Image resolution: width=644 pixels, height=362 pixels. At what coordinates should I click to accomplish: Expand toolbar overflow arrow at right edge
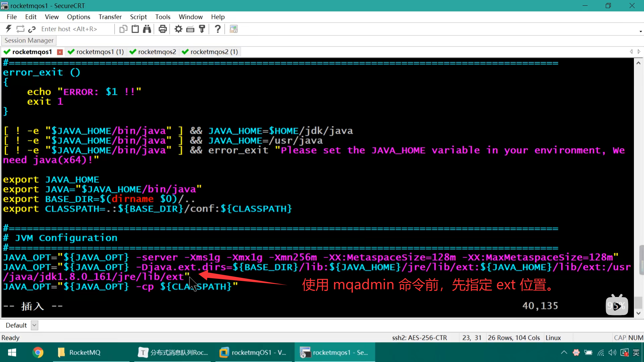[641, 32]
